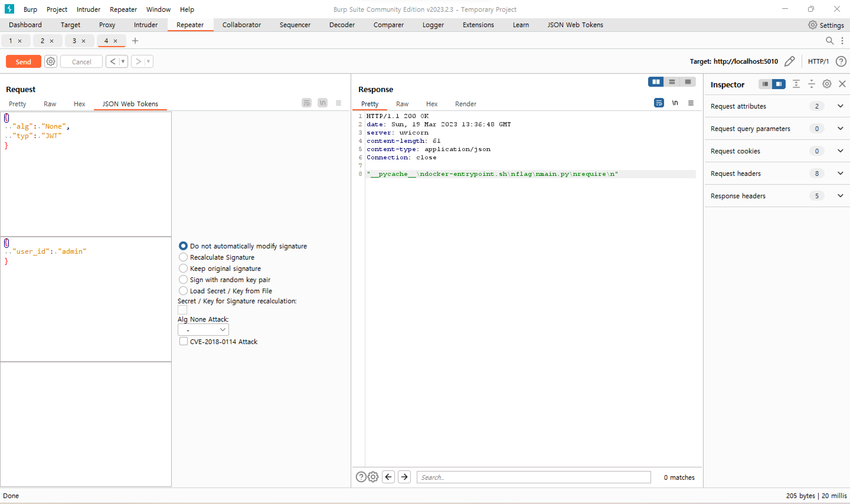Viewport: 850px width, 504px height.
Task: Click the secret key input field
Action: (x=182, y=310)
